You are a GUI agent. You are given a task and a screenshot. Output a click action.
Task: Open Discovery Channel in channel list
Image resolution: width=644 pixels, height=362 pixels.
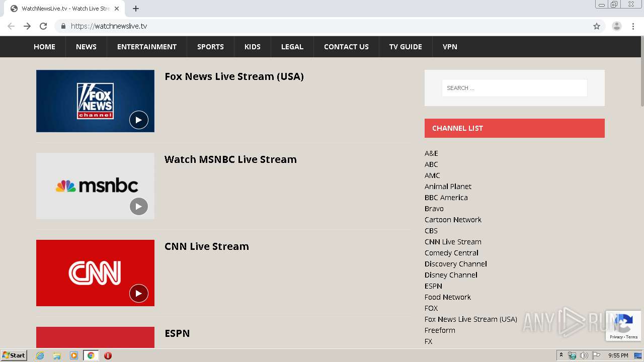tap(456, 264)
